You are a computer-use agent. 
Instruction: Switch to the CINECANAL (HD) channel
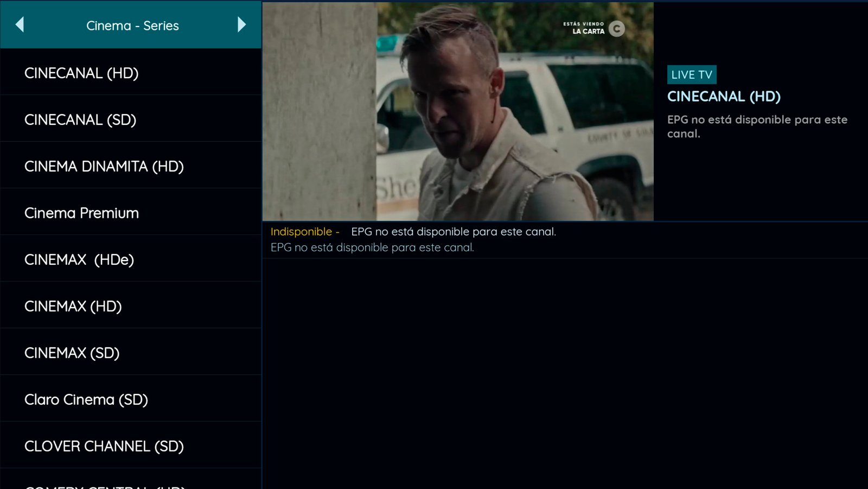pyautogui.click(x=81, y=73)
